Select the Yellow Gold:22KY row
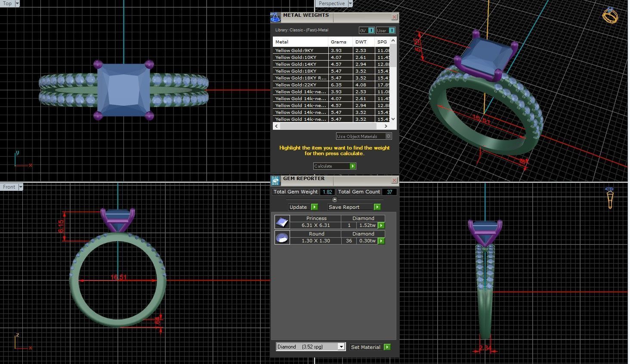This screenshot has width=630, height=364. (332, 85)
